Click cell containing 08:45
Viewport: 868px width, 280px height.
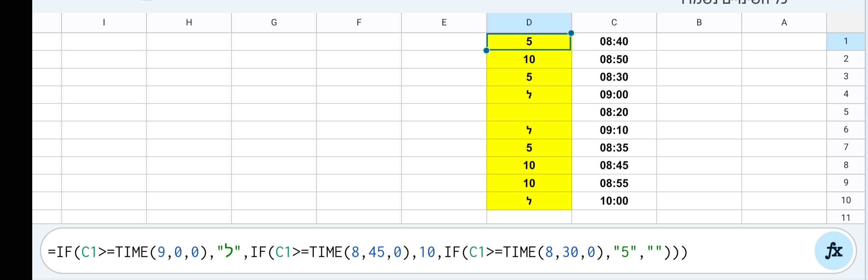[614, 165]
